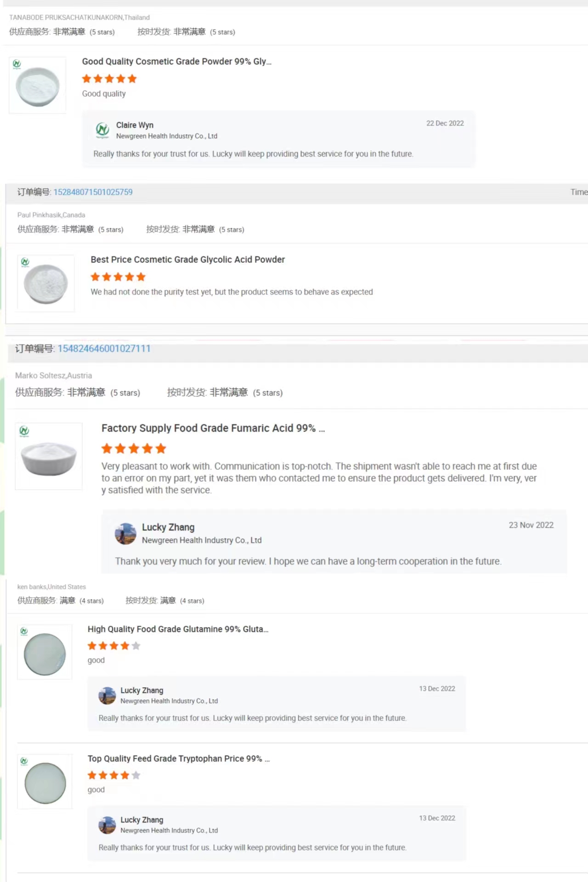Click Lucky Zhang's avatar in Glutamine review reply
Screen dimensions: 588x882
107,695
